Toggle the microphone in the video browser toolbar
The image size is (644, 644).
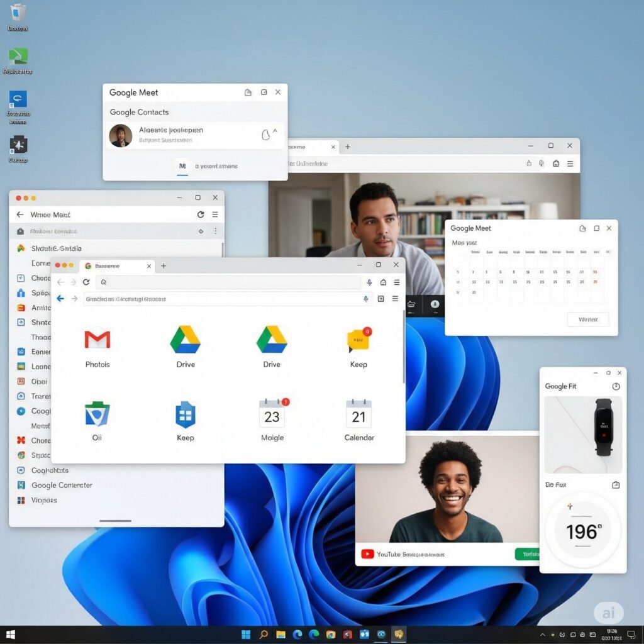coord(541,164)
